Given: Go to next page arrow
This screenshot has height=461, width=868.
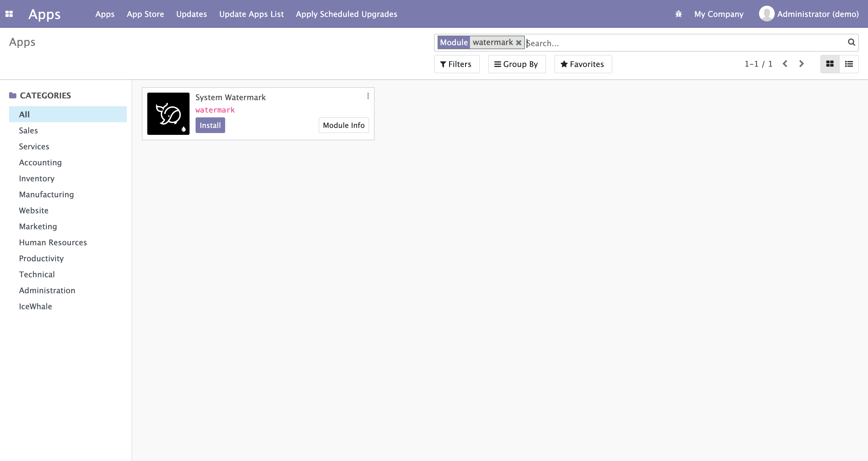Looking at the screenshot, I should pos(801,64).
